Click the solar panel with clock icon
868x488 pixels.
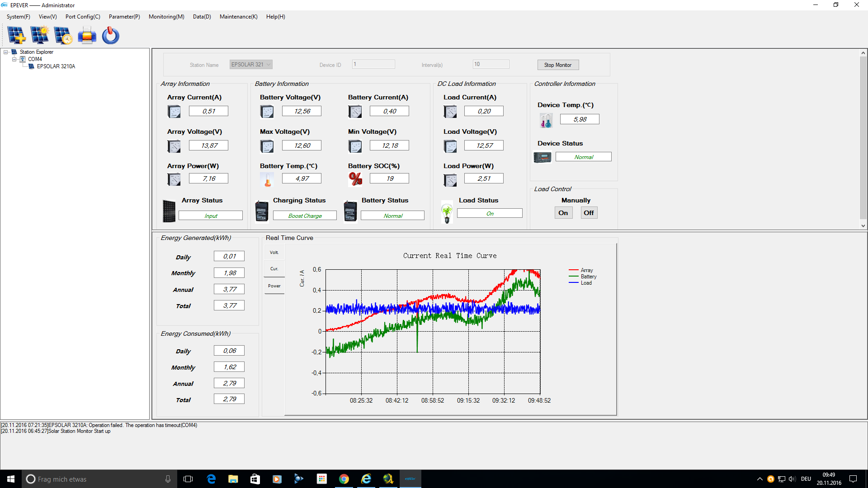click(x=63, y=35)
